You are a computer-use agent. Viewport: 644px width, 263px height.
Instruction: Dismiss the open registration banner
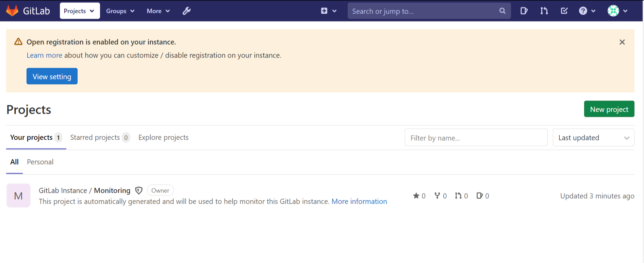pos(622,42)
